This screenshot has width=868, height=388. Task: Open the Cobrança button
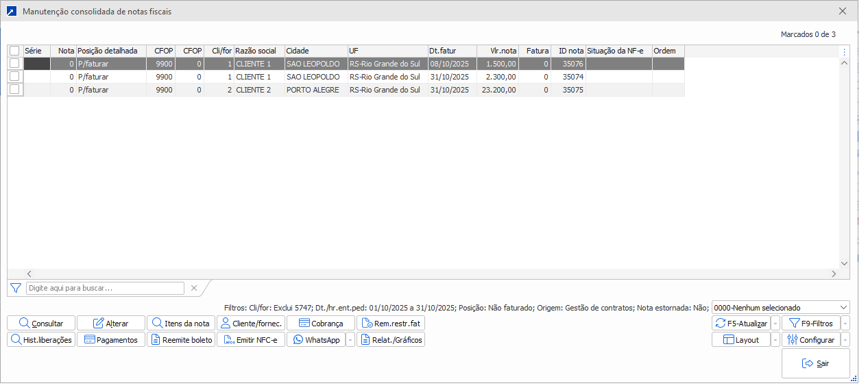pos(321,323)
